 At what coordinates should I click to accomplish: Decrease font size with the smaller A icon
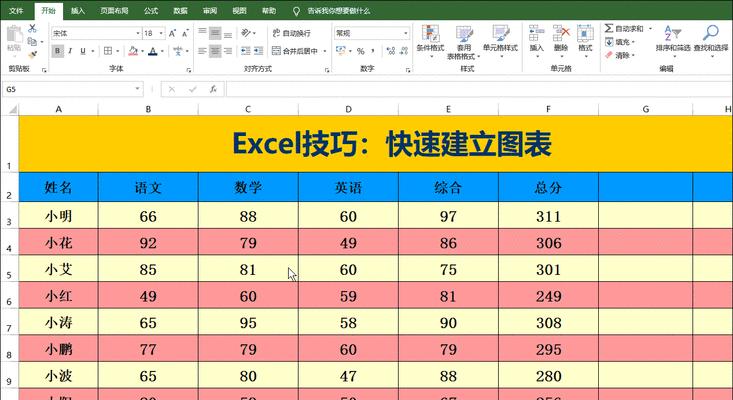pos(185,33)
